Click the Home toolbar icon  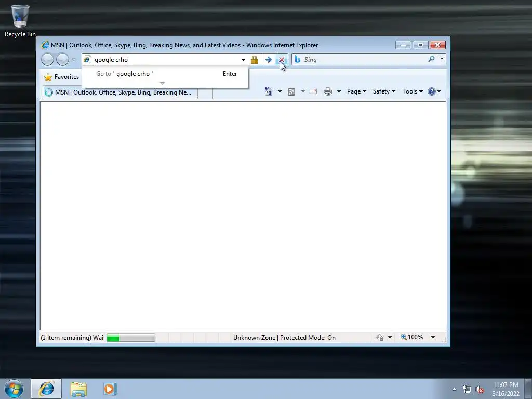point(269,91)
